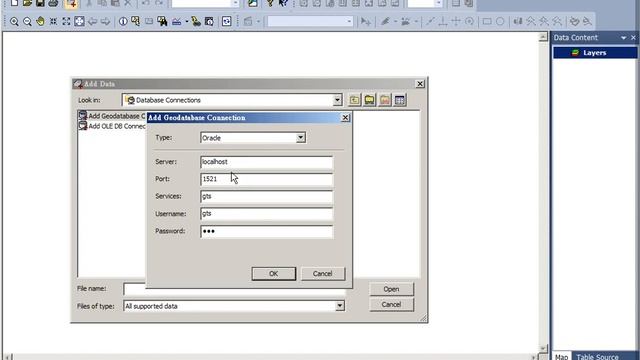Viewport: 640px width, 360px height.
Task: Open the wide empty combo box in second toolbar
Action: point(310,21)
